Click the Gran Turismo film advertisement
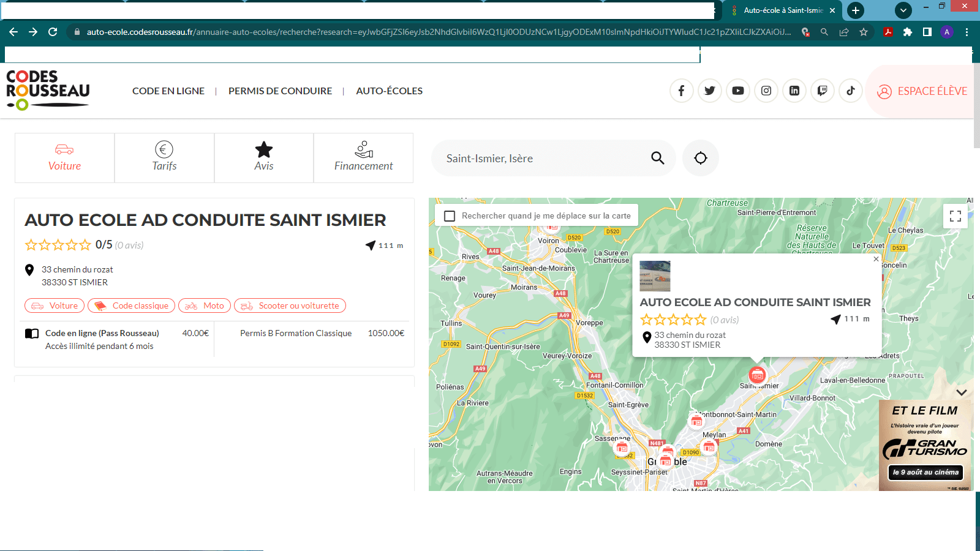 925,446
